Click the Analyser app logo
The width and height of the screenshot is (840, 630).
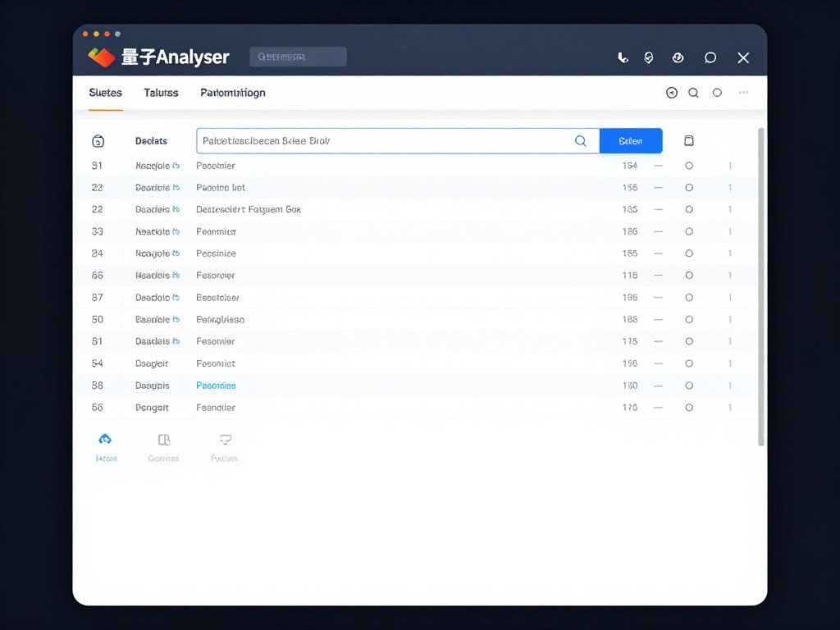point(101,57)
